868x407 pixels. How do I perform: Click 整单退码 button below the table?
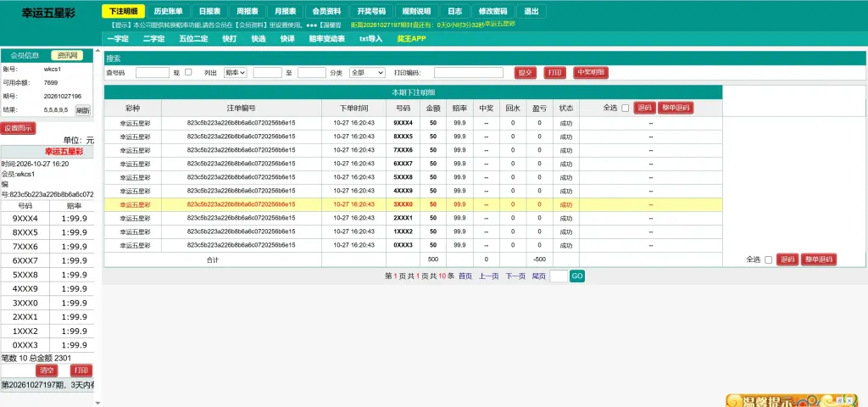tap(819, 259)
